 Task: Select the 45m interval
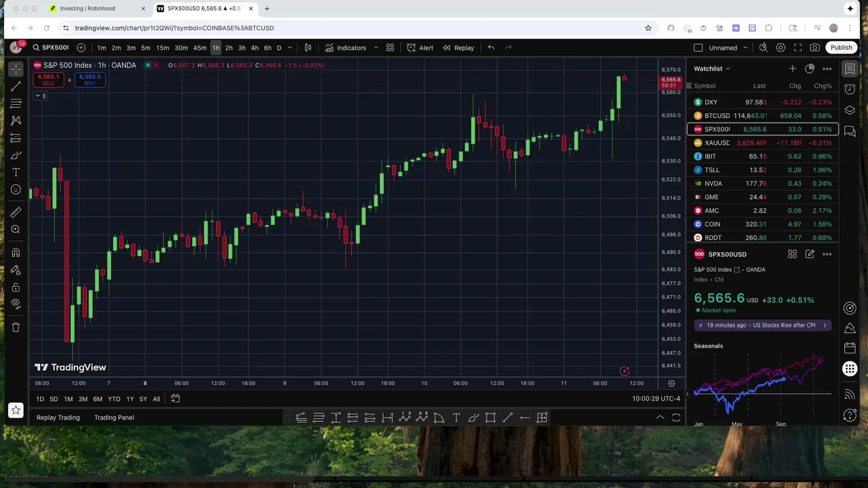[x=199, y=47]
